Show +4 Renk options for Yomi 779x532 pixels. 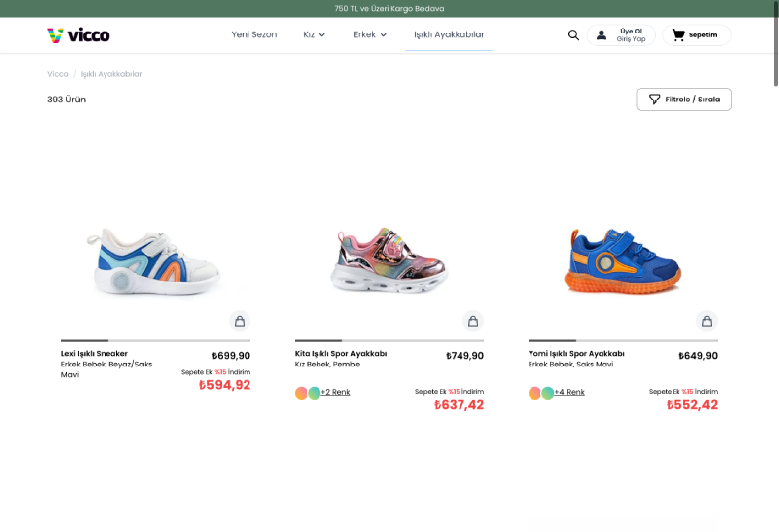pos(569,392)
